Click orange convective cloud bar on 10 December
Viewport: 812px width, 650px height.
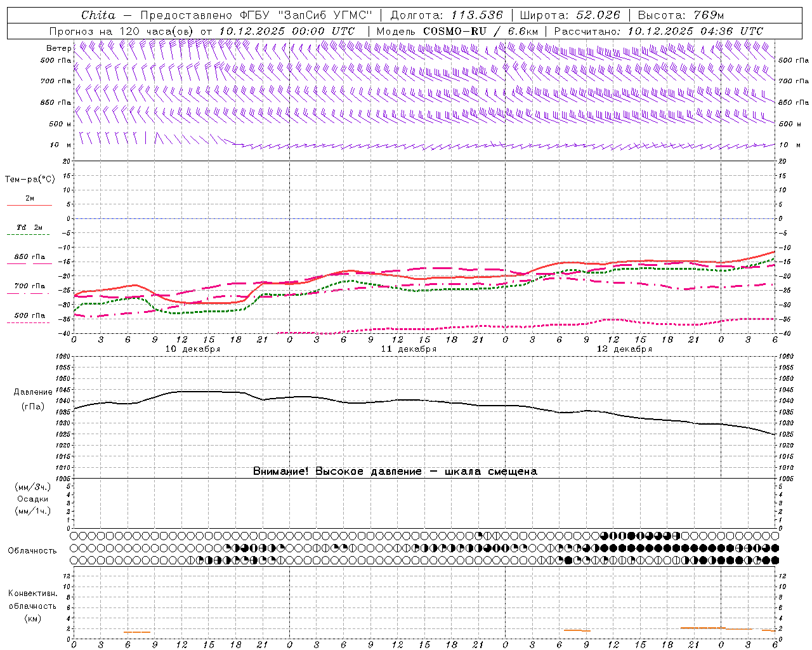point(137,632)
